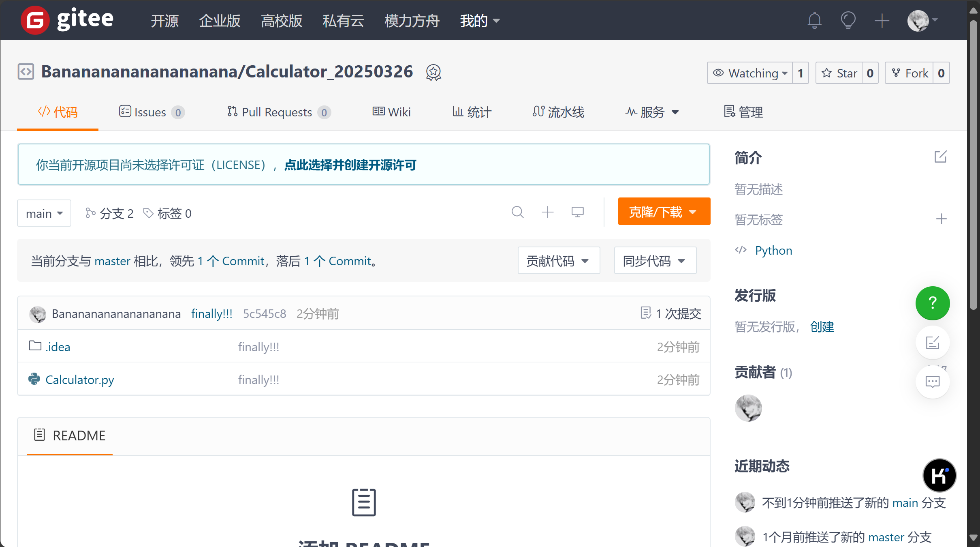Click the plus icon in top navbar

(x=882, y=20)
